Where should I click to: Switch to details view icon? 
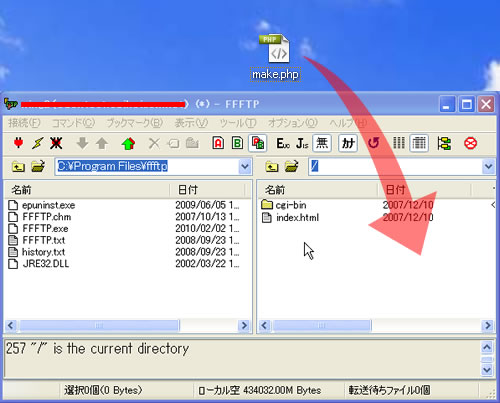(419, 143)
